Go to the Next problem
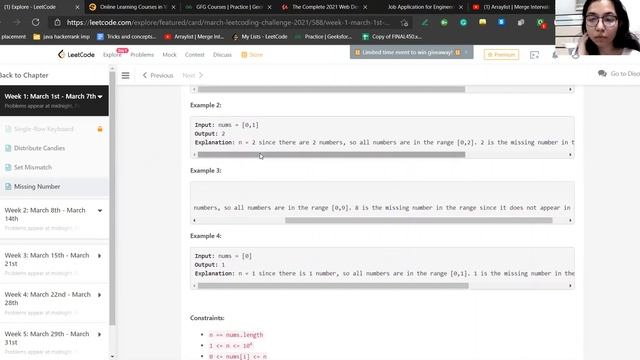 (193, 76)
